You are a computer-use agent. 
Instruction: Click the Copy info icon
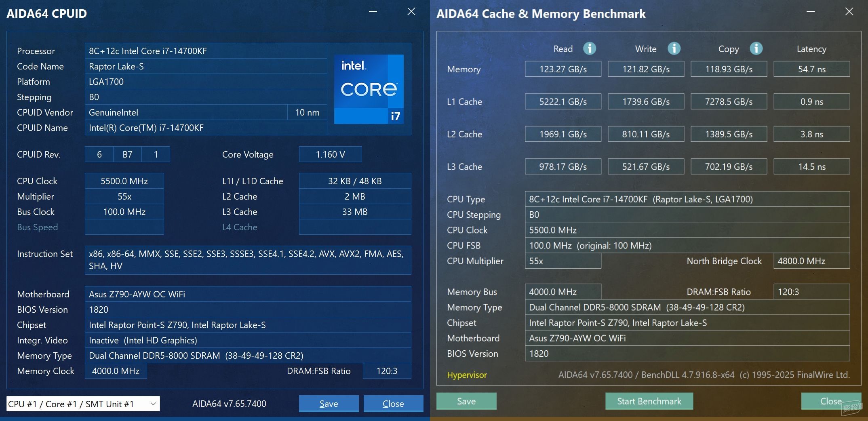tap(756, 48)
